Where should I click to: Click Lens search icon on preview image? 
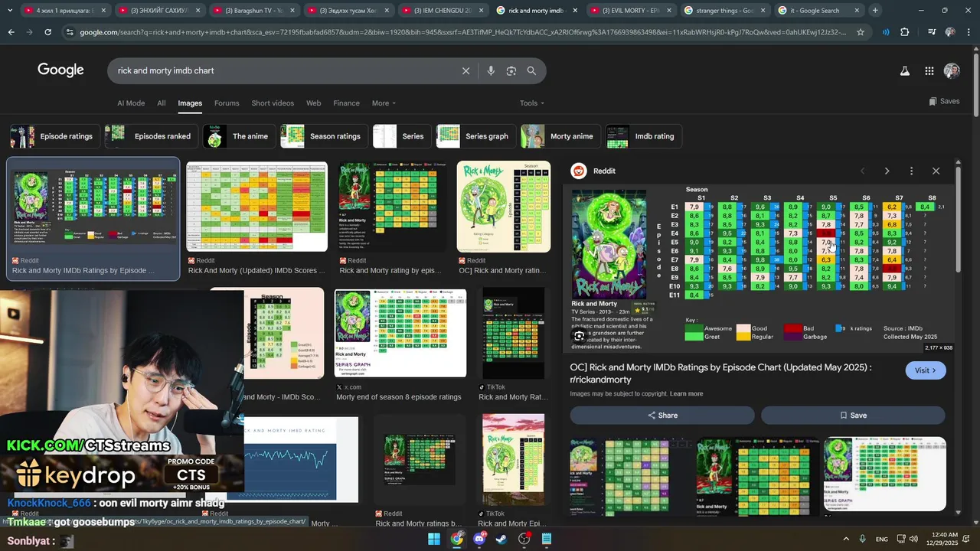(x=580, y=335)
